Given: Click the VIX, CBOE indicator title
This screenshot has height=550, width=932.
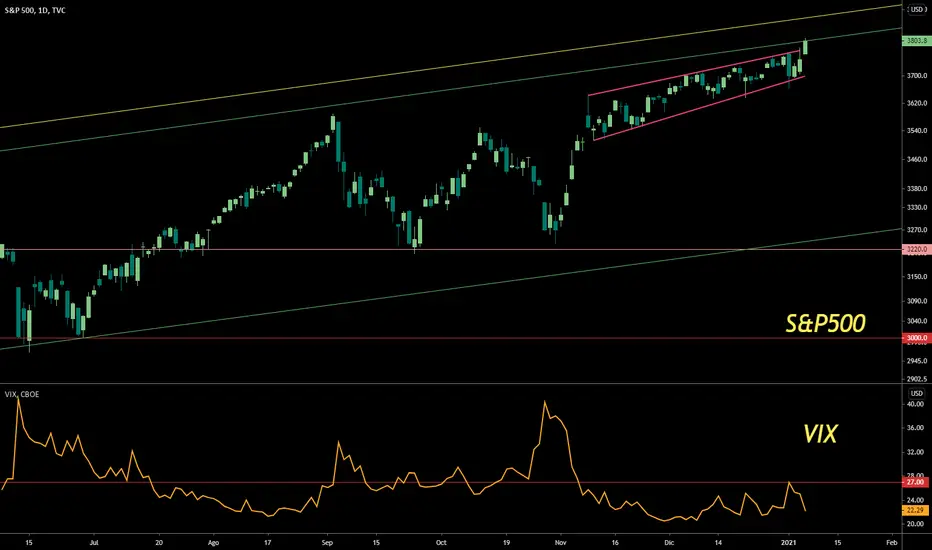Looking at the screenshot, I should [x=22, y=394].
